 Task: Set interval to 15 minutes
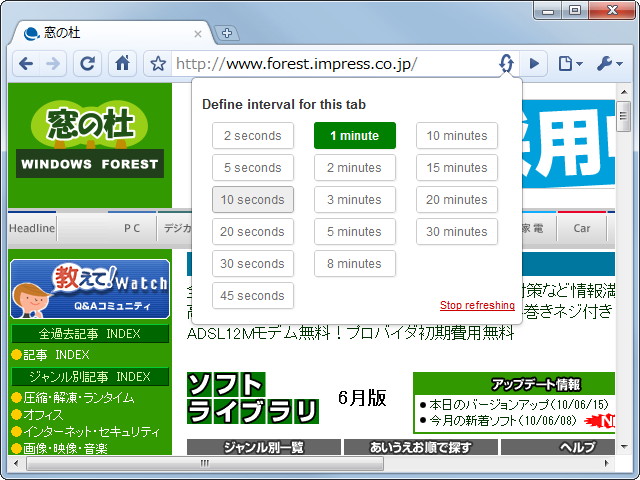(457, 167)
